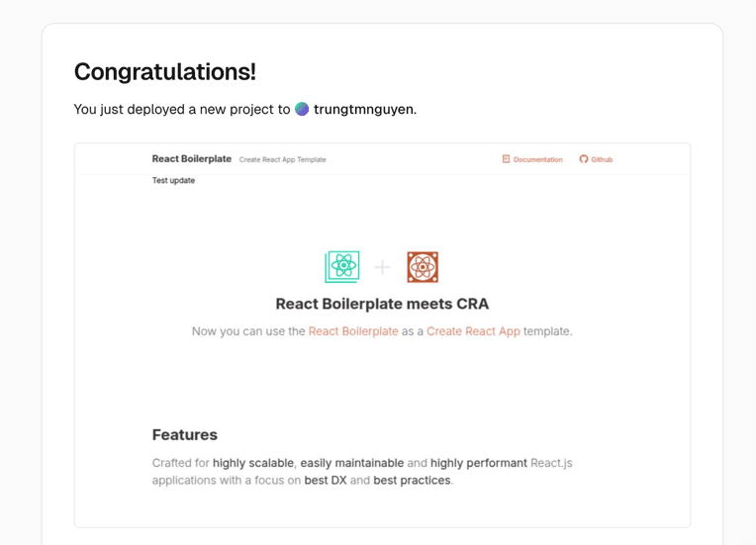Open the Github link in header
This screenshot has height=545, width=756.
click(596, 159)
